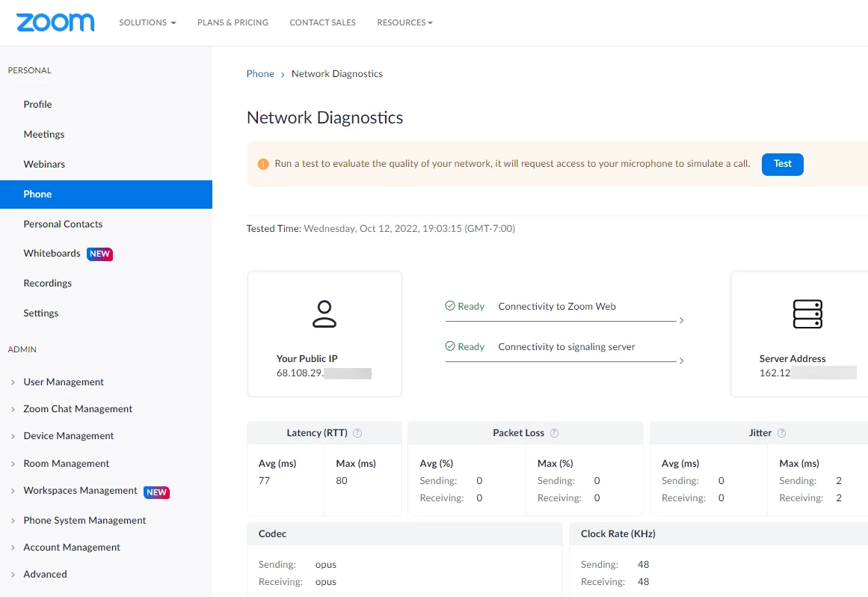Image resolution: width=868 pixels, height=597 pixels.
Task: Click the ADMIN section label
Action: point(22,349)
